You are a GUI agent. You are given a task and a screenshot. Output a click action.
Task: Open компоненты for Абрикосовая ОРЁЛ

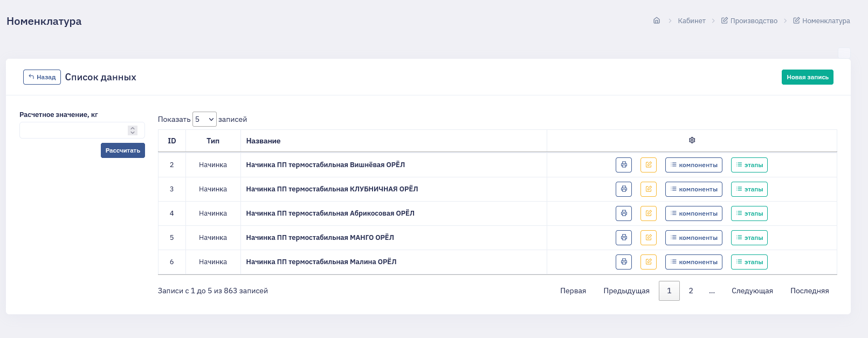694,213
